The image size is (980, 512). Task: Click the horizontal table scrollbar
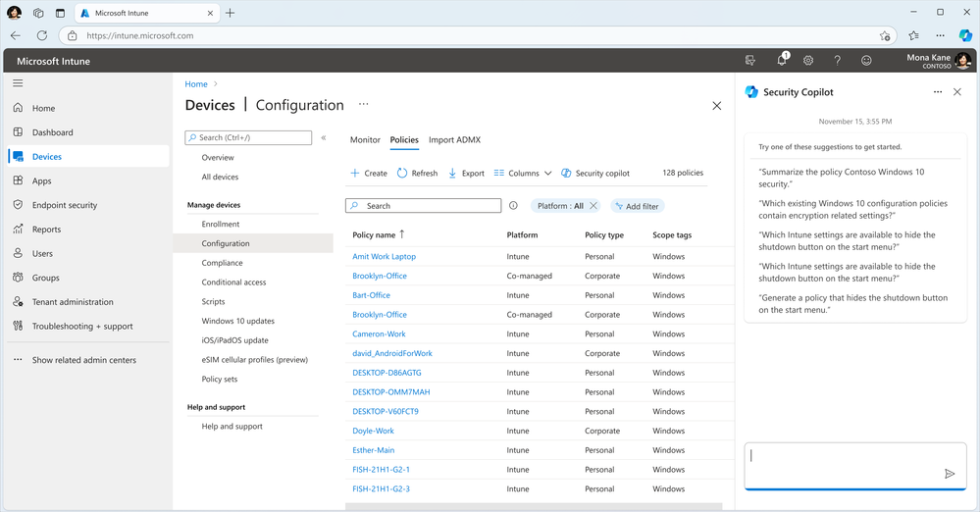point(534,506)
